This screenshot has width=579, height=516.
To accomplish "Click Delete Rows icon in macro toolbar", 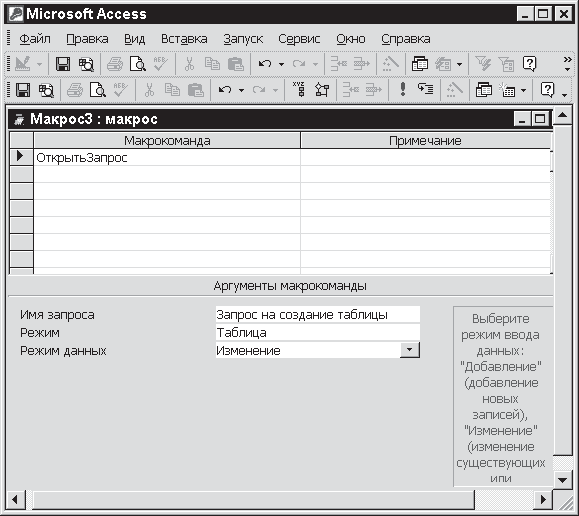I will tap(373, 89).
